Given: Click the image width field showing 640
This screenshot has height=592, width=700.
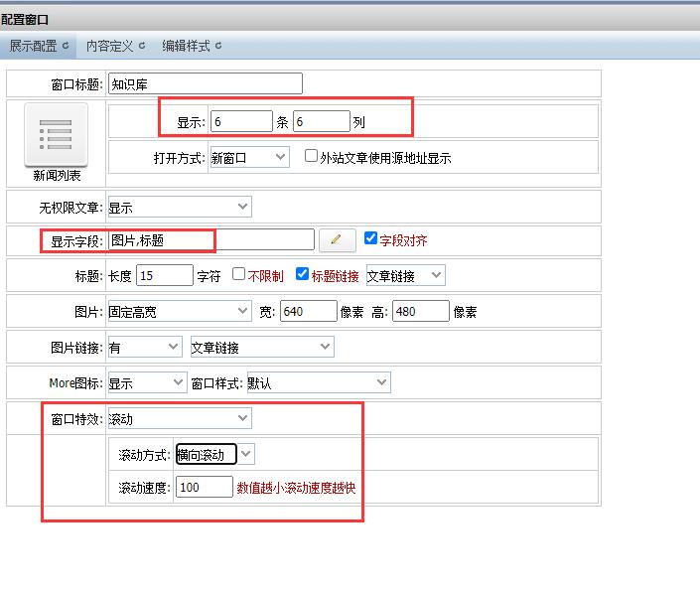Looking at the screenshot, I should point(308,312).
